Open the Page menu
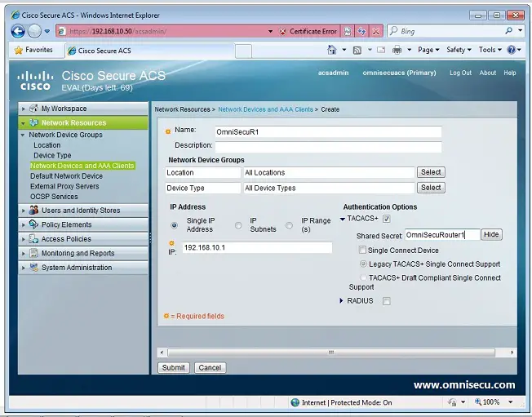Viewport: 532px width, 417px height. coord(428,50)
